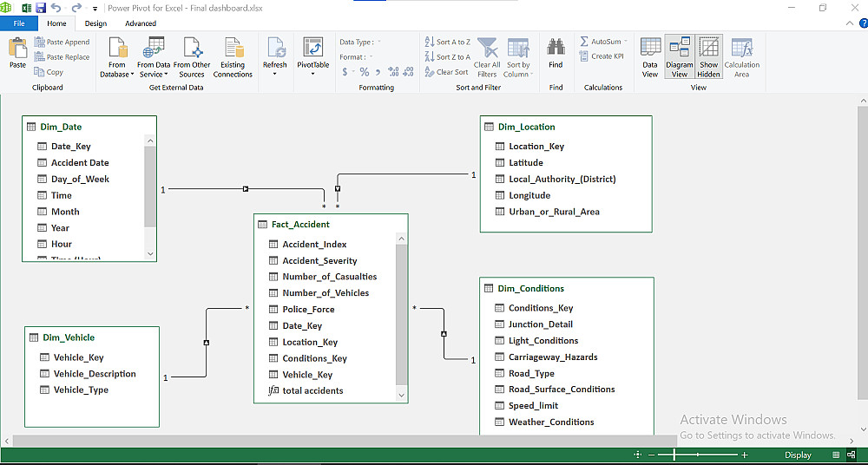Click the Refresh data icon

(x=275, y=48)
